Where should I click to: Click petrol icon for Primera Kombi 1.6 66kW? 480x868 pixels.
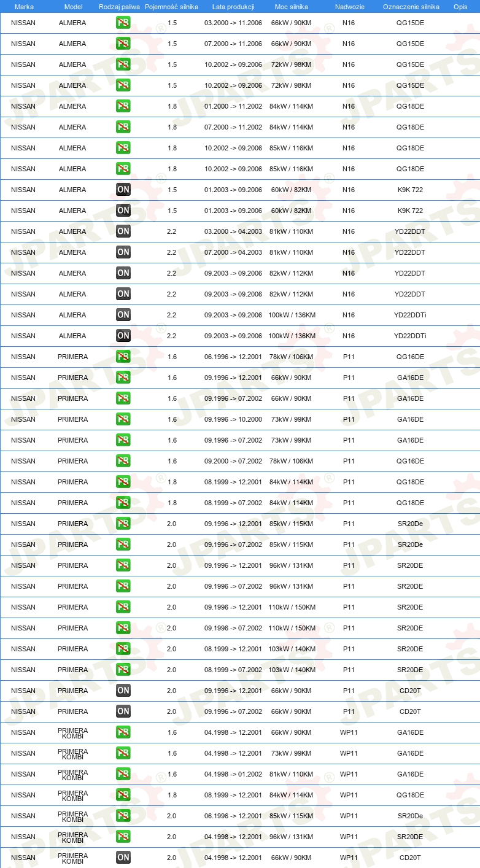[123, 732]
